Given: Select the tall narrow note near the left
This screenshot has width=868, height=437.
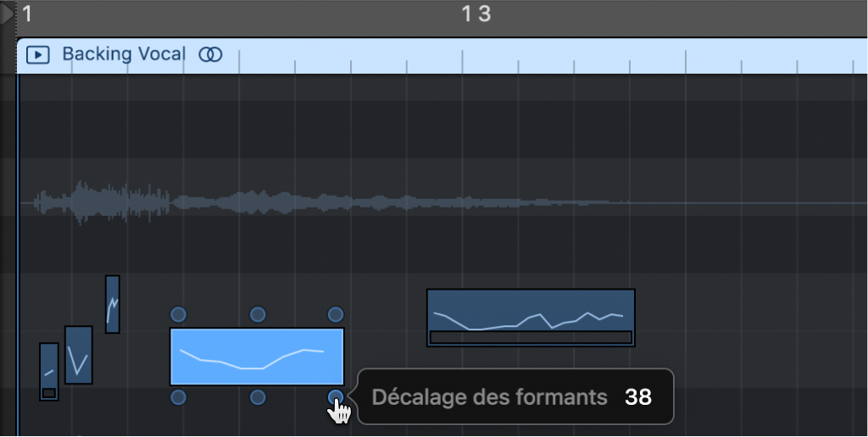Looking at the screenshot, I should click(112, 303).
